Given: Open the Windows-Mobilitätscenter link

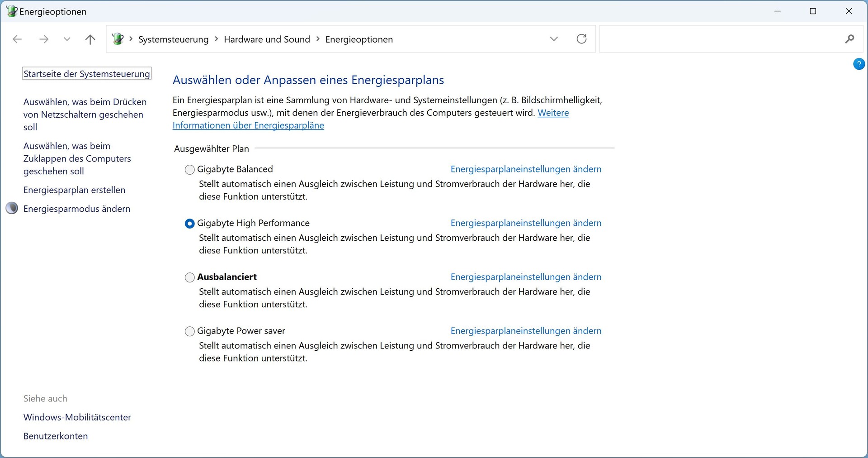Looking at the screenshot, I should [77, 417].
